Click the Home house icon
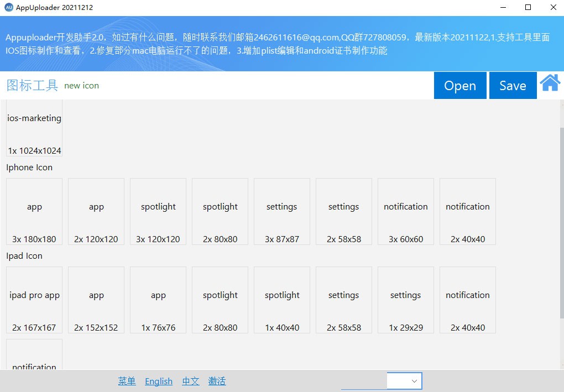Screen dimensions: 564x392 [550, 83]
